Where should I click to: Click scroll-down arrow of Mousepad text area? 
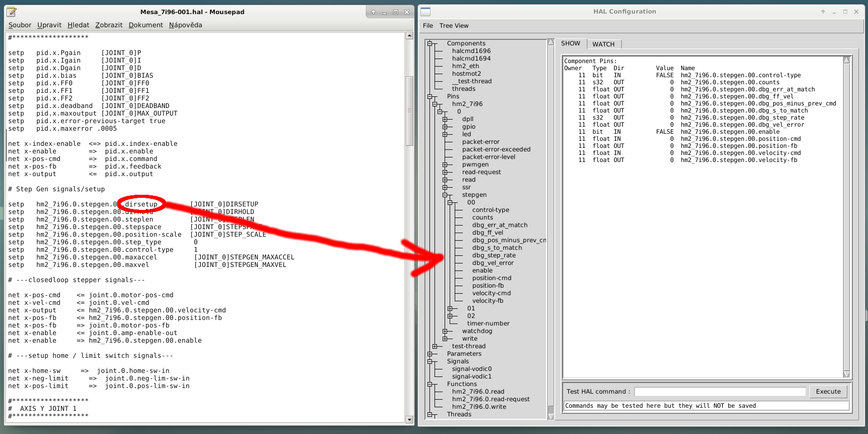409,419
